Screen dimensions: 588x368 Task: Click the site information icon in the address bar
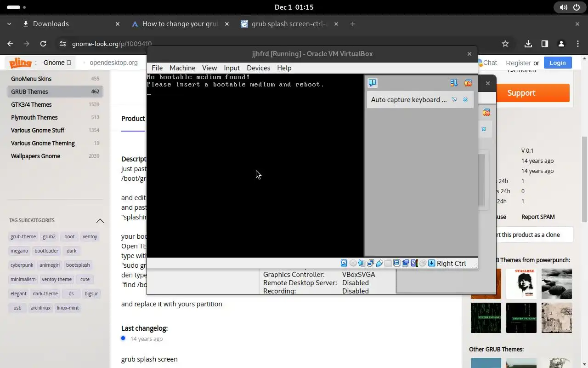[x=63, y=44]
